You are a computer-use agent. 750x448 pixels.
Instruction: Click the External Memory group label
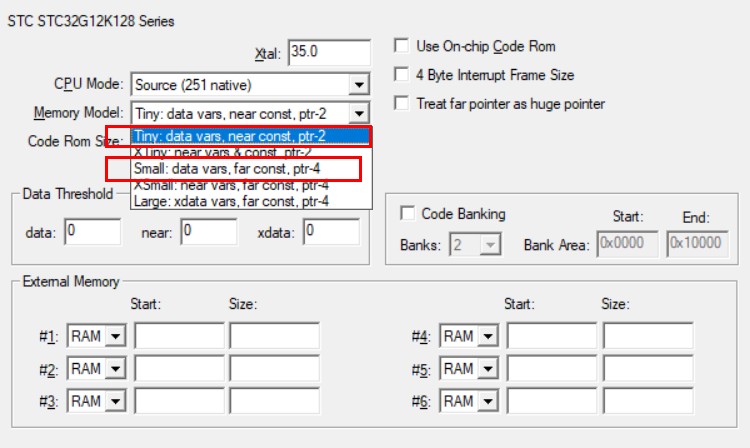pos(71,281)
